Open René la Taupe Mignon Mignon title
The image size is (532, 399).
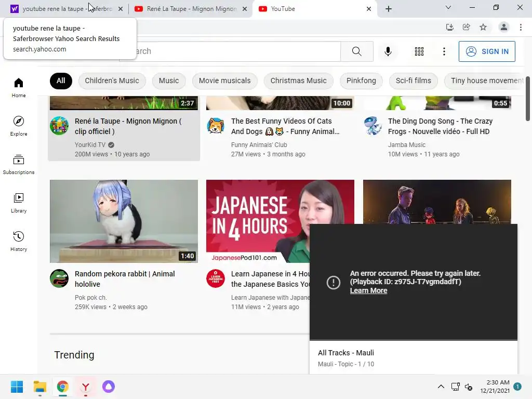tap(128, 126)
